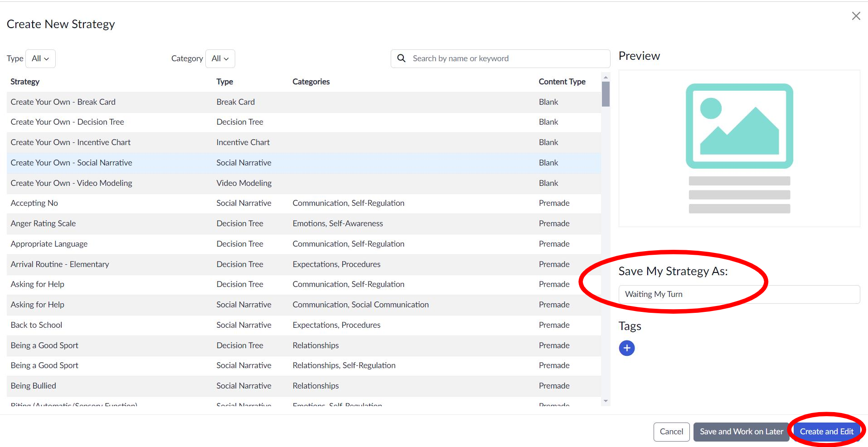Expand the Category filter dropdown
This screenshot has width=868, height=447.
click(220, 59)
